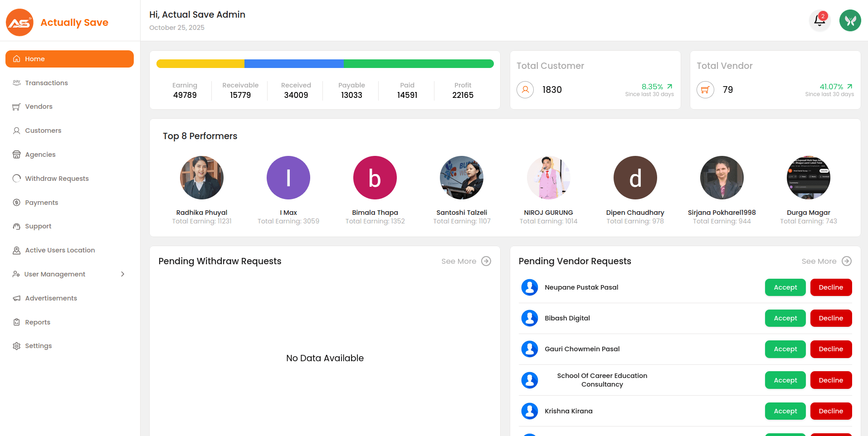Click arrow icon beside Withdraw See More
868x436 pixels.
(x=486, y=261)
